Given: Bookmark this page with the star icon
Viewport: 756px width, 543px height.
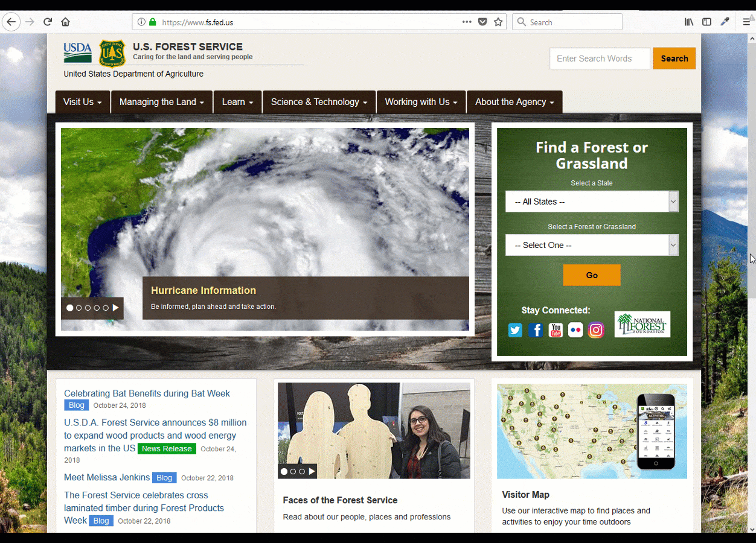Looking at the screenshot, I should [x=498, y=22].
